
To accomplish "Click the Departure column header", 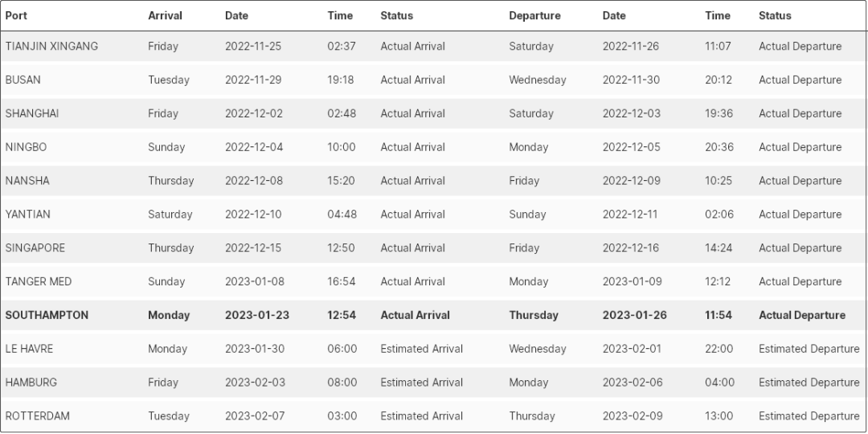I will (534, 15).
